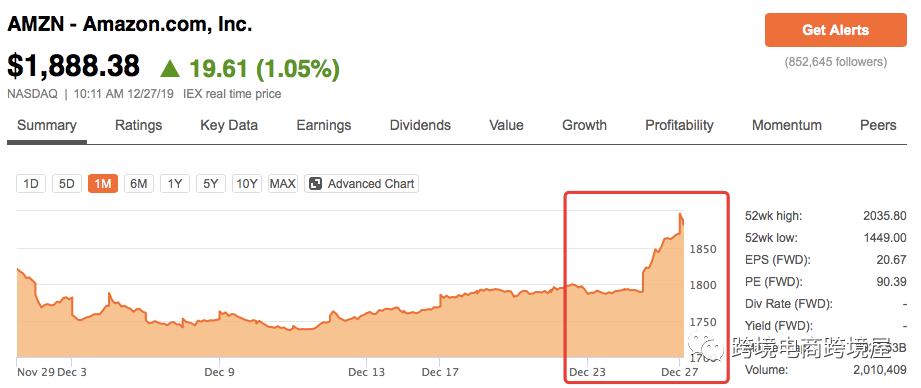Click the AMZN - Amazon.com, Inc. title

(129, 25)
